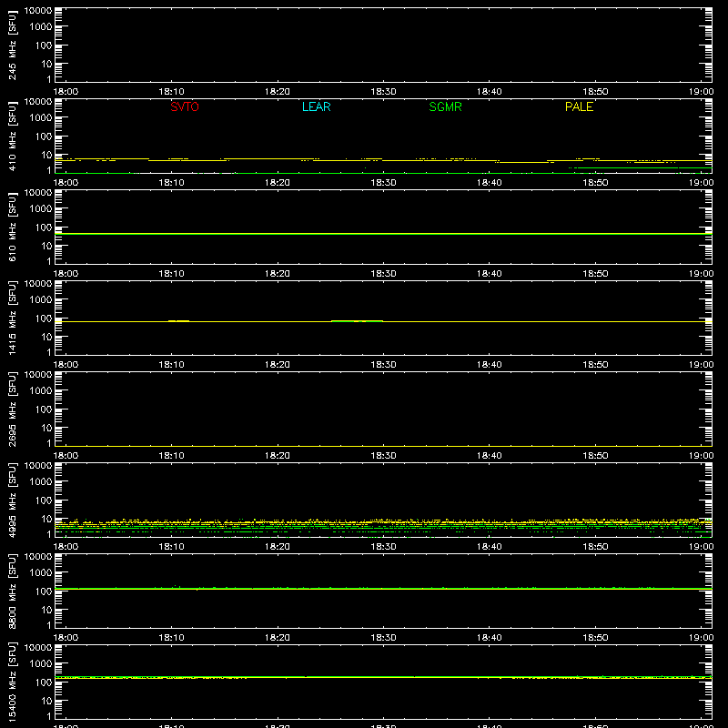Image resolution: width=728 pixels, height=728 pixels.
Task: Click the 1000 tick value on 2695 MHz axis
Action: point(41,391)
